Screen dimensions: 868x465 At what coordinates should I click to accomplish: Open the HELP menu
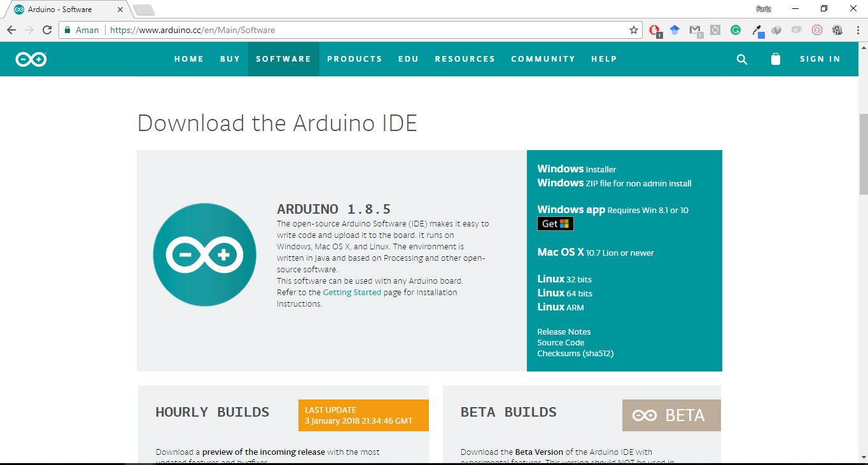pos(604,59)
